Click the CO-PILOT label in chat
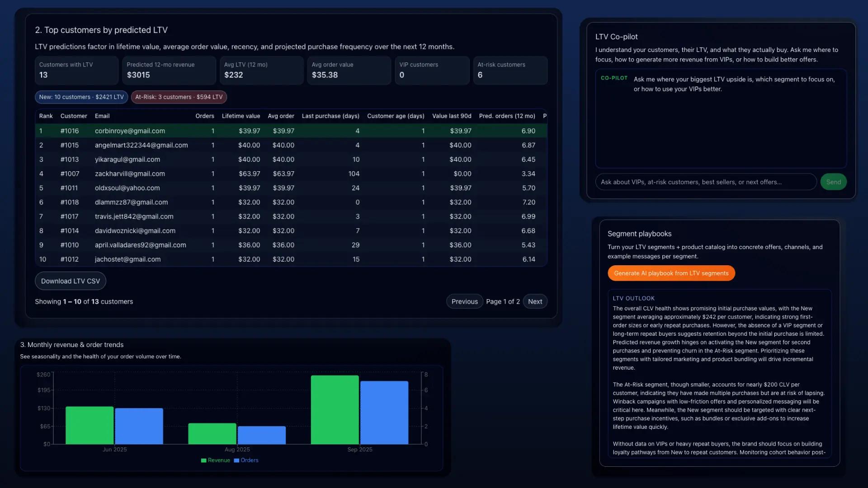 614,78
